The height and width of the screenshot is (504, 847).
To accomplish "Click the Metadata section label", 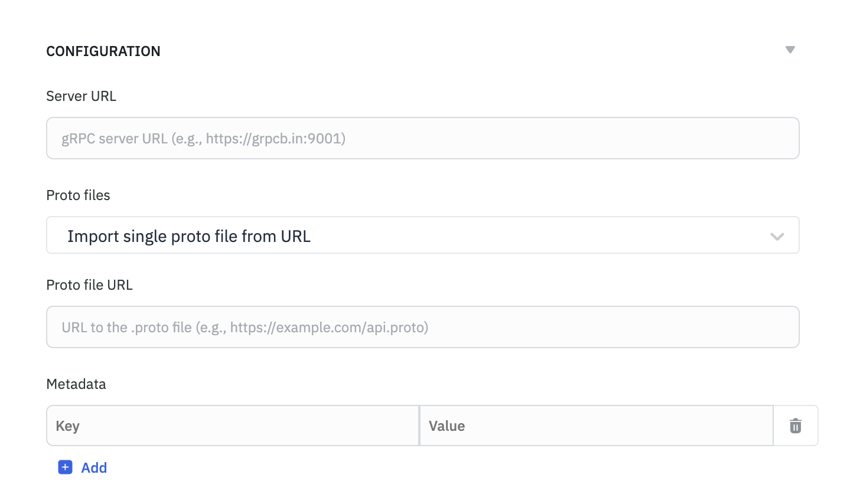I will tap(76, 384).
